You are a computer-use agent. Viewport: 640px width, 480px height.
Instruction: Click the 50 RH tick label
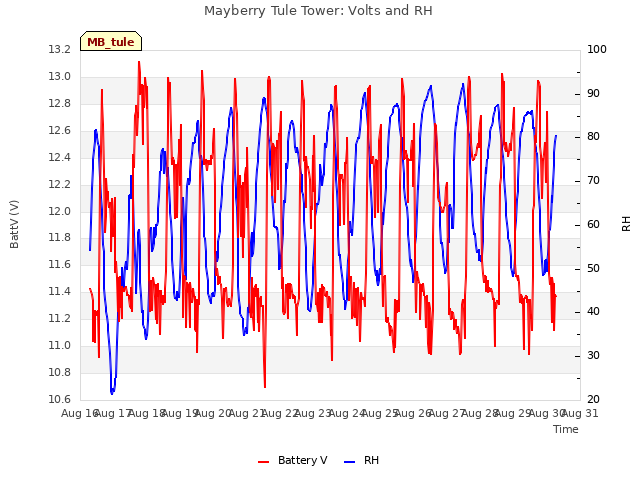click(593, 268)
